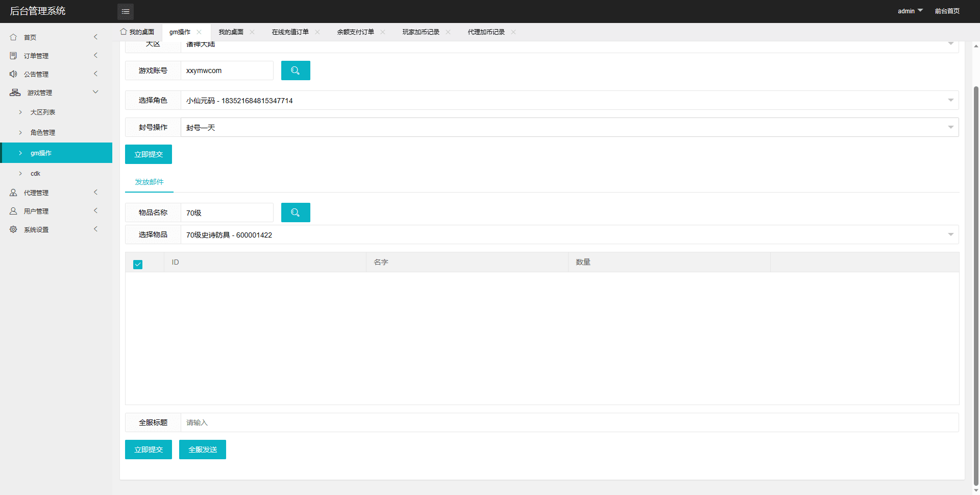The image size is (980, 495).
Task: Click the 后台管理系统 title
Action: point(38,11)
